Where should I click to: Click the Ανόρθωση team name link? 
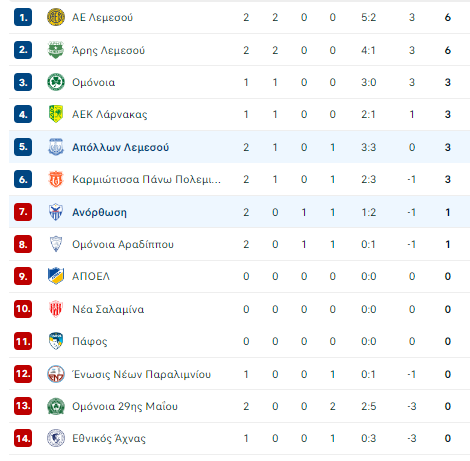click(99, 212)
